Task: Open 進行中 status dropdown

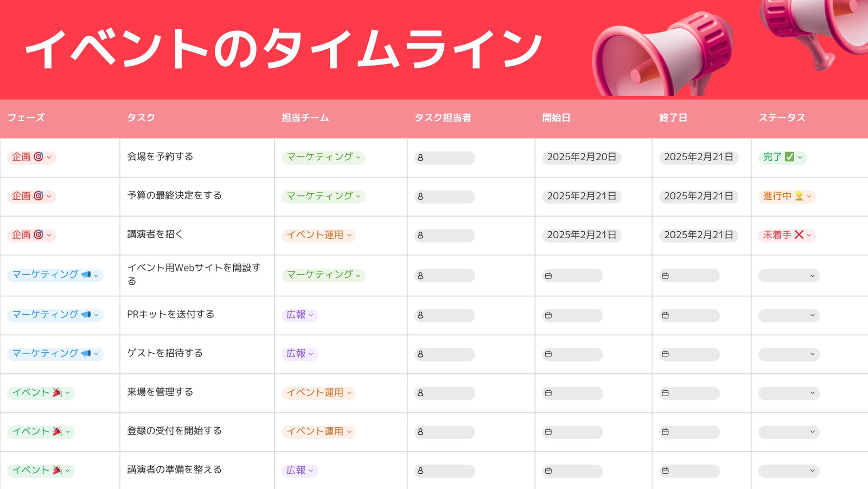Action: click(x=787, y=196)
